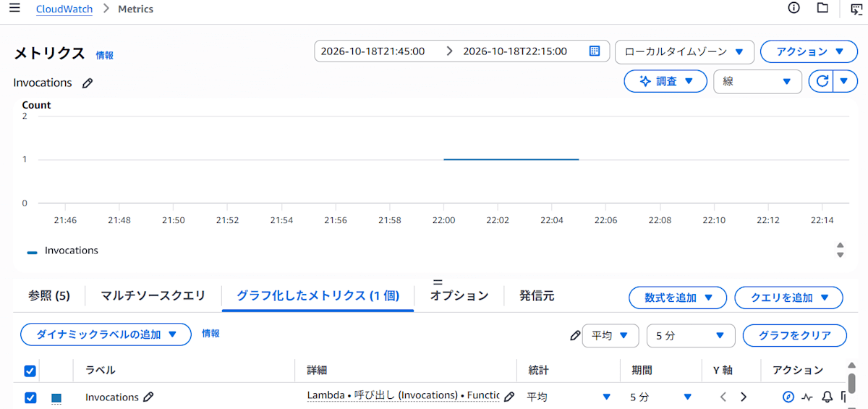The image size is (868, 409).
Task: Click the グラフをクリア button
Action: [x=795, y=335]
